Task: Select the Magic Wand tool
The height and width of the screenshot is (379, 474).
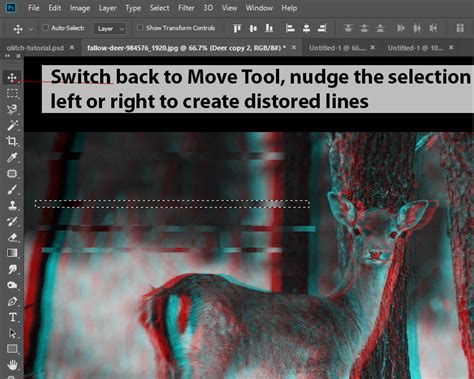Action: point(12,125)
